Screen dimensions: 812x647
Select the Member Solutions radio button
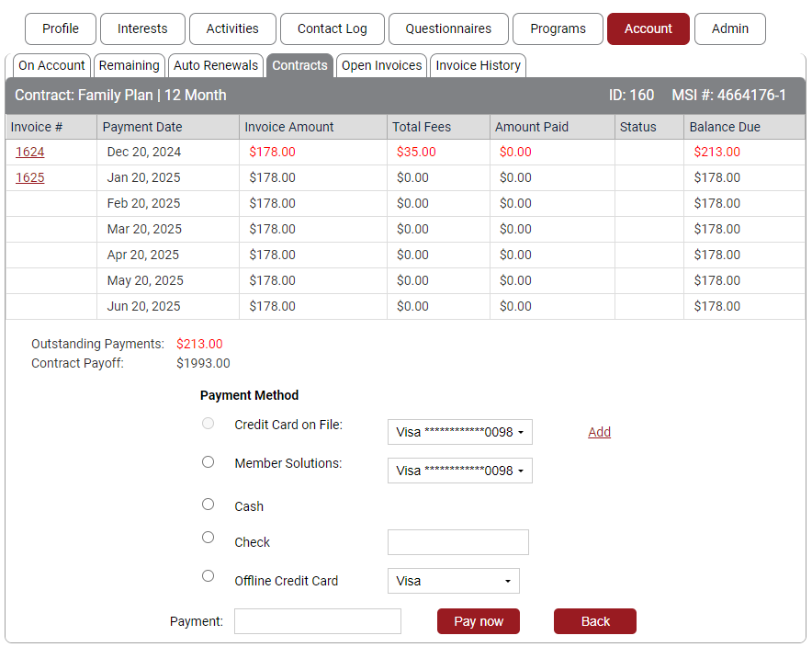coord(208,462)
